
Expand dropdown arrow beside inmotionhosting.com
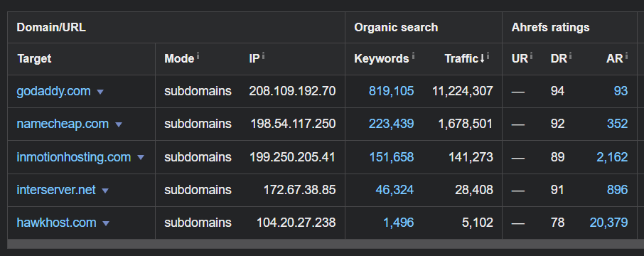pos(141,157)
